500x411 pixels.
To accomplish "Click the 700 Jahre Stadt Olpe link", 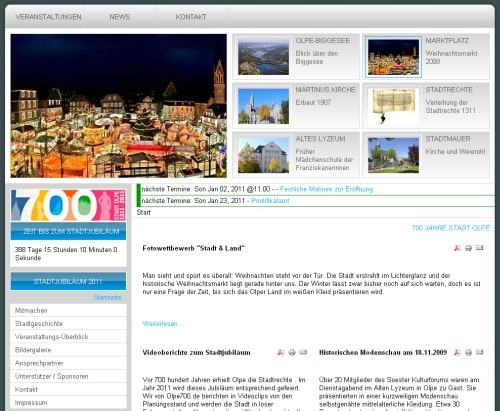I will (451, 228).
